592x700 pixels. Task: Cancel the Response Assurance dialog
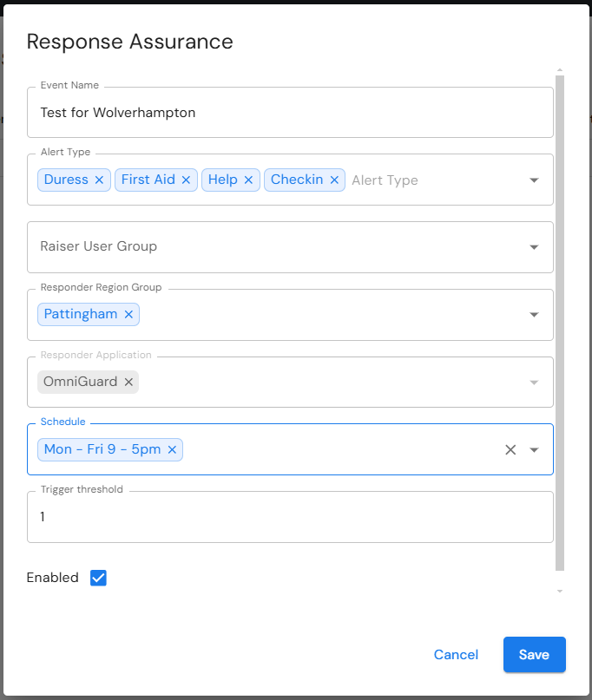click(456, 655)
